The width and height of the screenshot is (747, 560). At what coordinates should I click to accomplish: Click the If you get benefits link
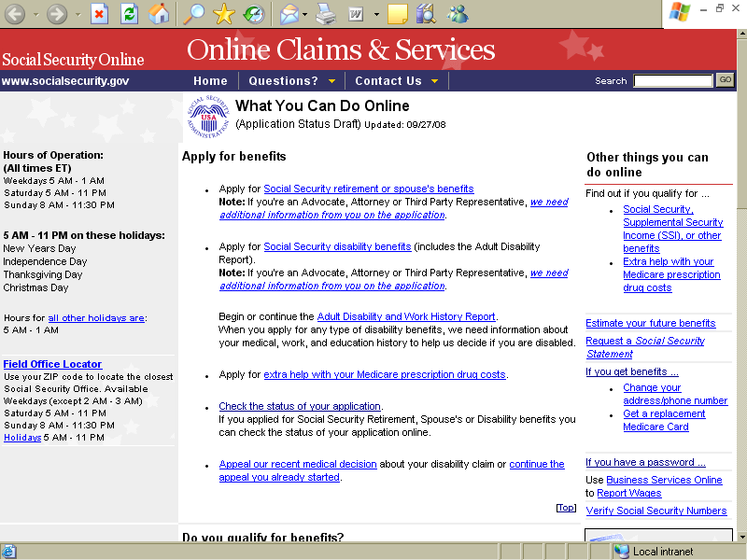(x=632, y=371)
